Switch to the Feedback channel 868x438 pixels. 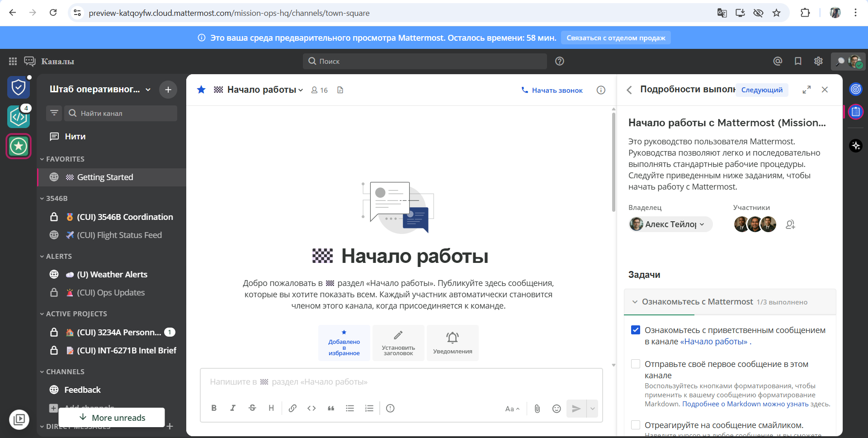coord(83,390)
